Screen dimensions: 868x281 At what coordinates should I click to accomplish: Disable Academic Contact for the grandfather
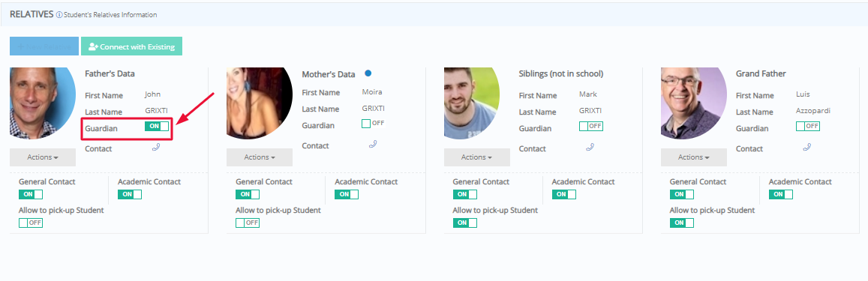click(781, 194)
